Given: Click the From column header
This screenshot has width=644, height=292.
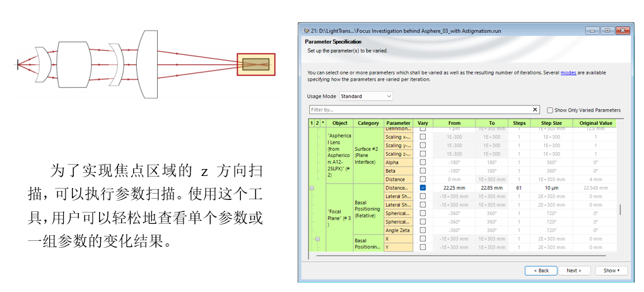Looking at the screenshot, I should tap(454, 123).
